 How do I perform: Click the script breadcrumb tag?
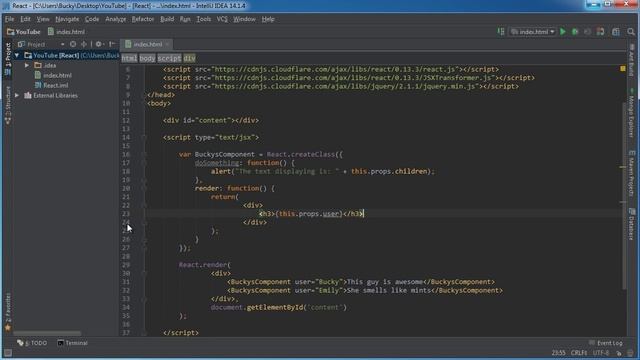169,58
